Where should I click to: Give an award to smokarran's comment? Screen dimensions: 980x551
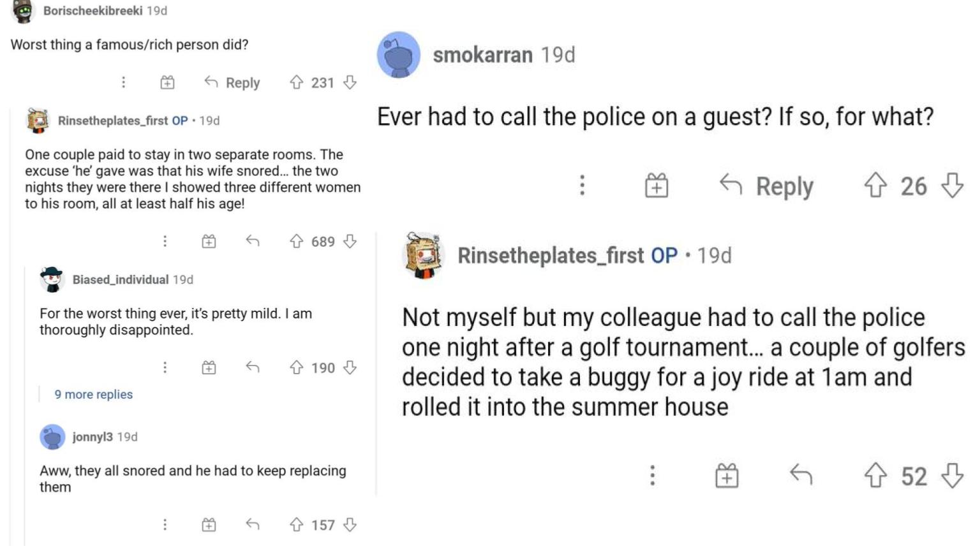pos(657,186)
